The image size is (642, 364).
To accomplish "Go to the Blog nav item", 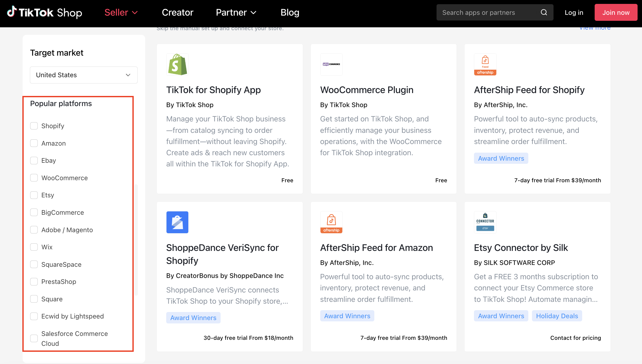I will pos(290,12).
